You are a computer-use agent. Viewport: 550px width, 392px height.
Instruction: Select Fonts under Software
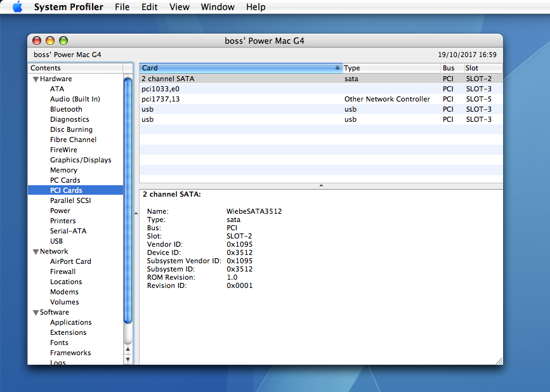(59, 343)
